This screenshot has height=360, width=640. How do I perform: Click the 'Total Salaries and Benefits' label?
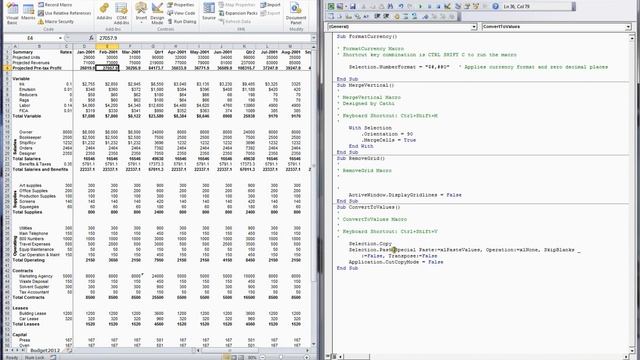click(40, 169)
